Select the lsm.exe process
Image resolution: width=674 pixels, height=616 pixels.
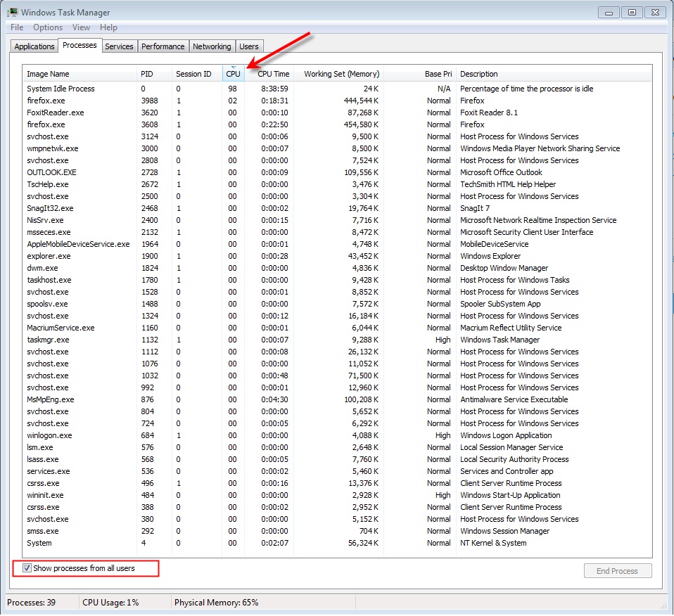click(338, 448)
